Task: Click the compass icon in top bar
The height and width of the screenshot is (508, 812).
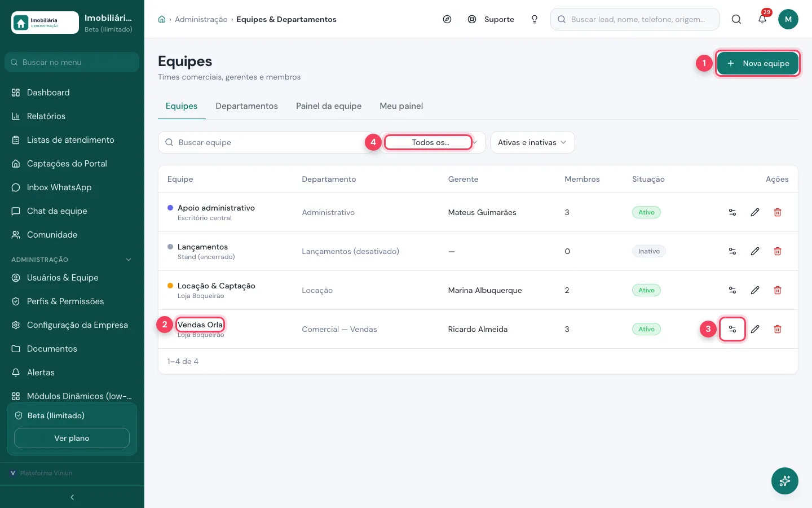Action: [447, 19]
